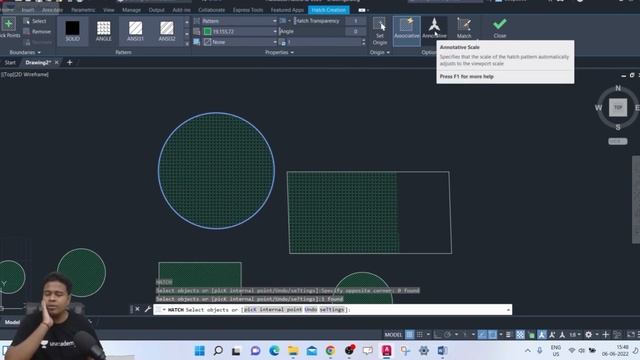Viewport: 640px width, 360px height.
Task: Expand the Boundaries panel
Action: click(25, 52)
